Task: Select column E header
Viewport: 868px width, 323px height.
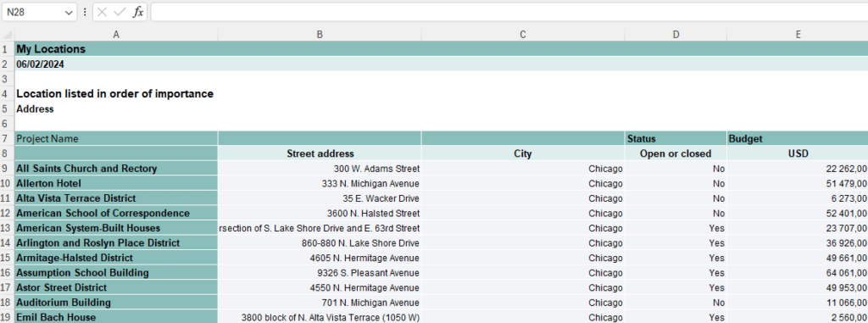Action: point(798,35)
